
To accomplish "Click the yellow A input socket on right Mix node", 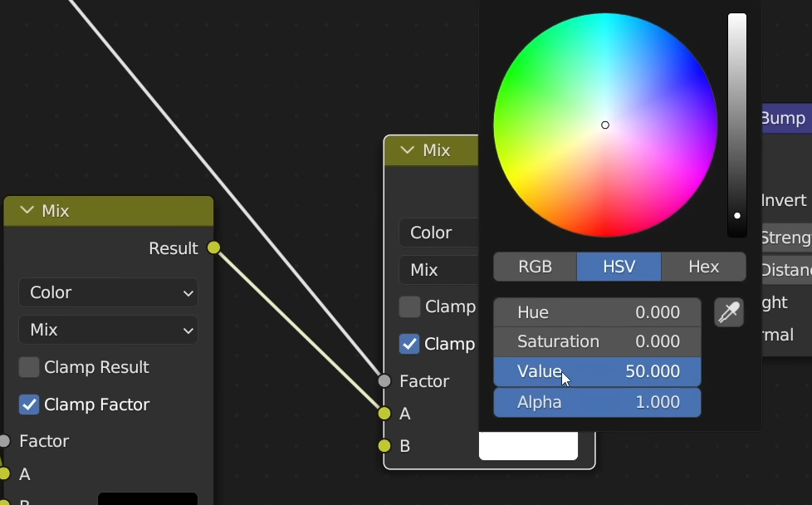I will [x=384, y=414].
